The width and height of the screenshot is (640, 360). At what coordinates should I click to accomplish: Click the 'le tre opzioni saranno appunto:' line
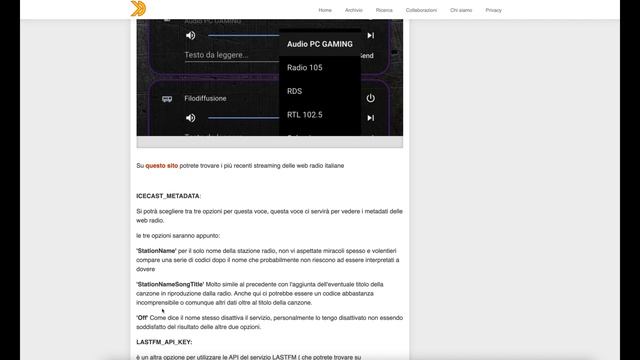(x=178, y=236)
